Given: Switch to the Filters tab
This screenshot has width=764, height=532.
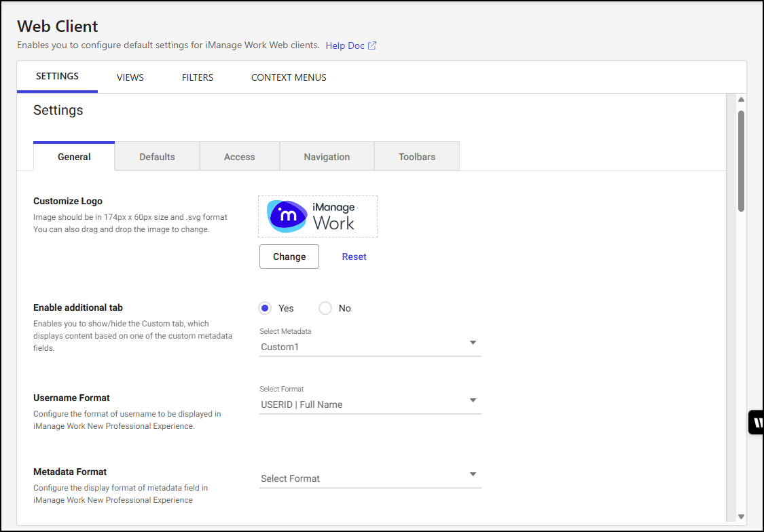Looking at the screenshot, I should (198, 77).
